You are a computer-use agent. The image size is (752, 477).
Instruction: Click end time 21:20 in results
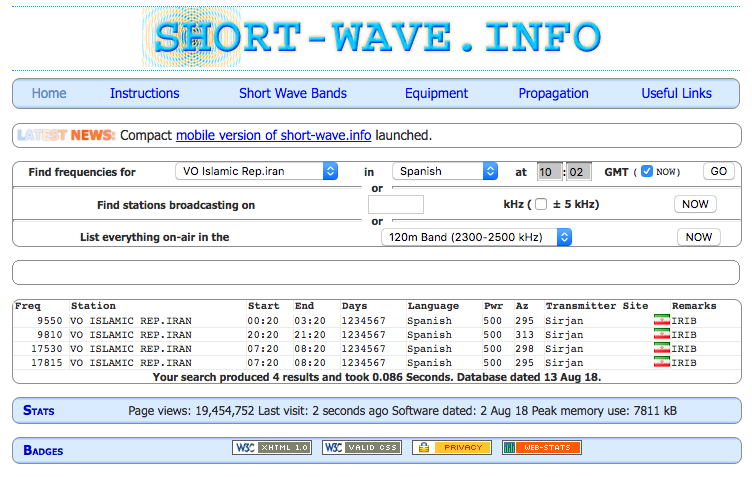(x=310, y=335)
